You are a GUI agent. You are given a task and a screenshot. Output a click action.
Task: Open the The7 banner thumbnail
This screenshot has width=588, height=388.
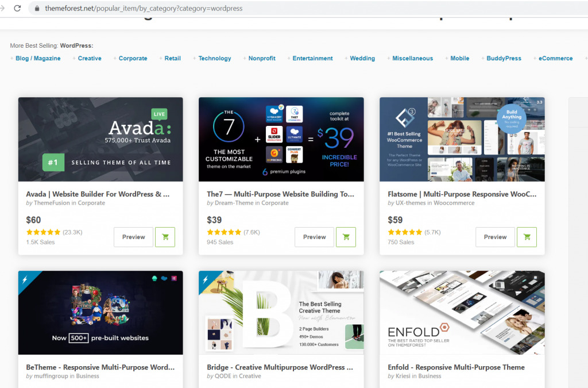281,140
